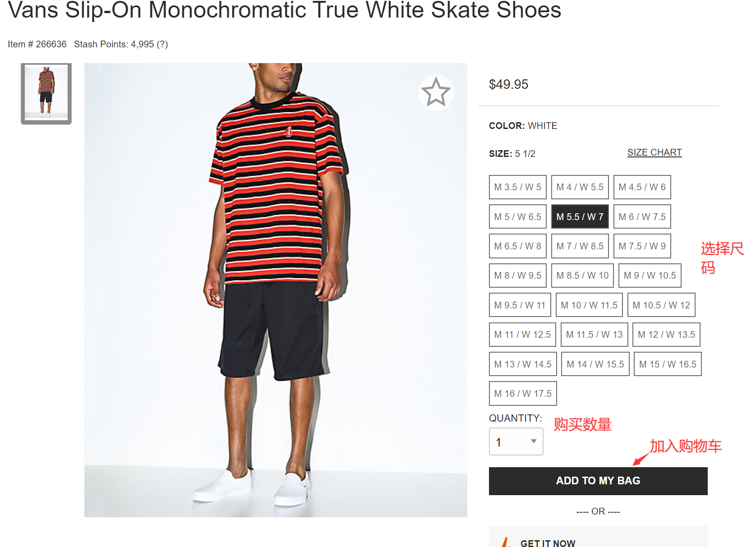Pick size M 8 / W 9.5
Screen dimensions: 756x547
517,276
